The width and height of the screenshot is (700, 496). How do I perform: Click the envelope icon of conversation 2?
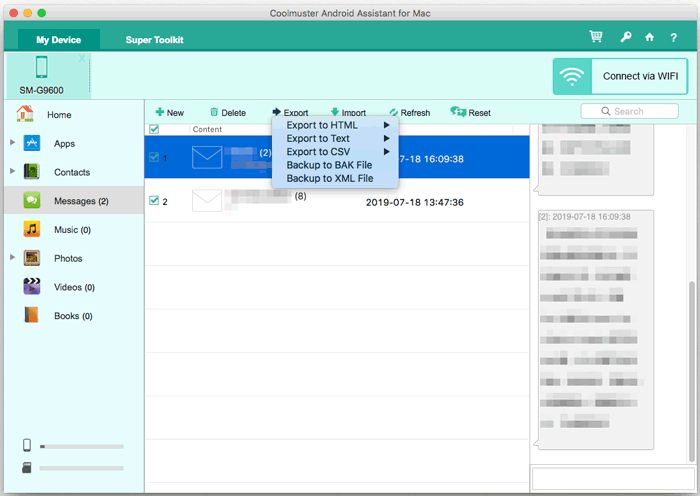[x=207, y=200]
